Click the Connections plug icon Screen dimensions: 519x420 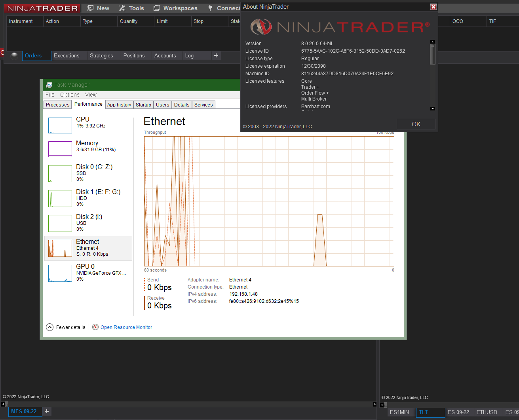[210, 8]
